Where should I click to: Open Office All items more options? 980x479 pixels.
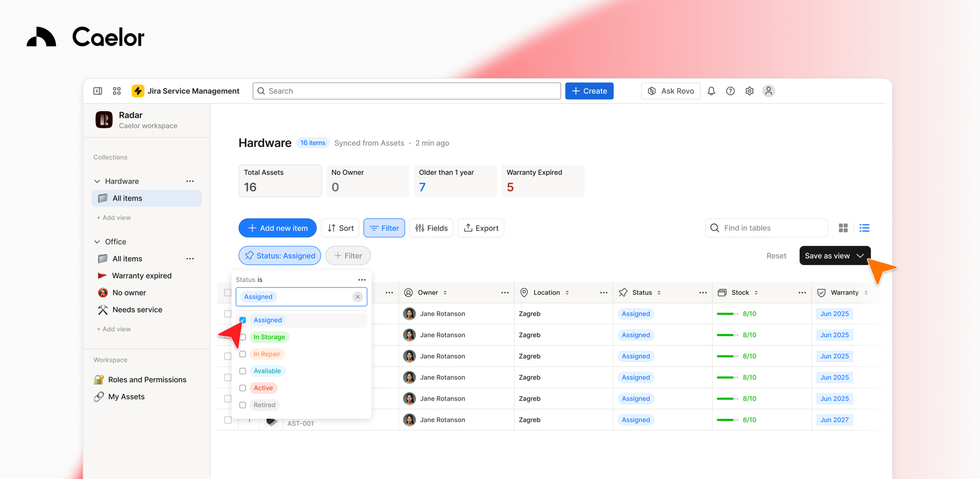[x=190, y=259]
